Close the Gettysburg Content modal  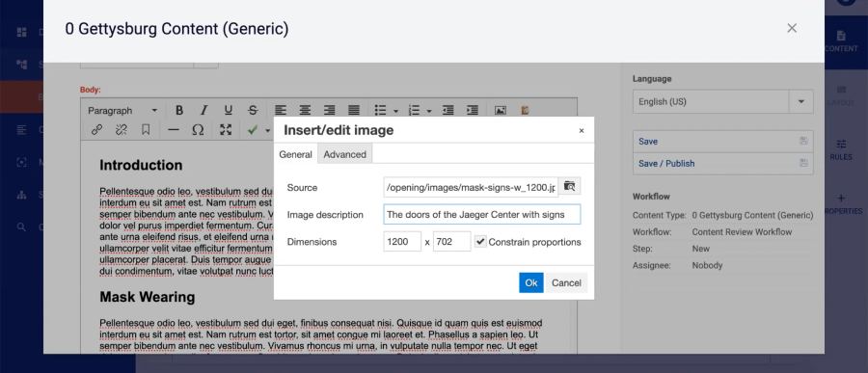pos(792,28)
